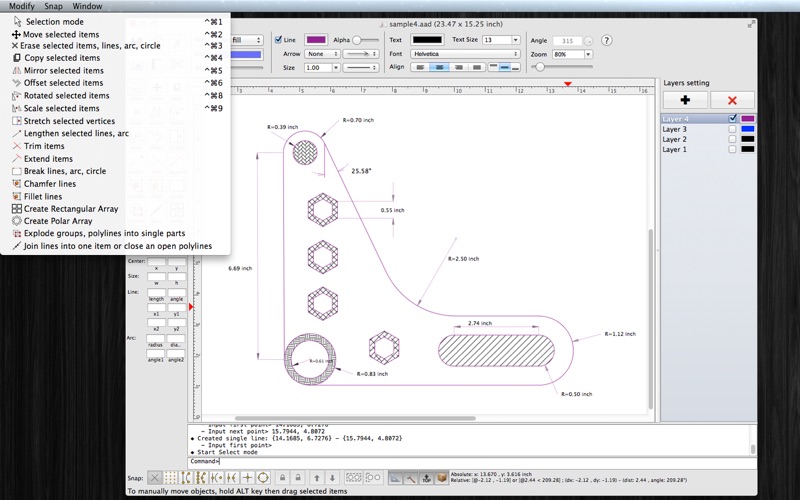Select the Layer 3 row
Image resolution: width=800 pixels, height=500 pixels.
pyautogui.click(x=709, y=129)
